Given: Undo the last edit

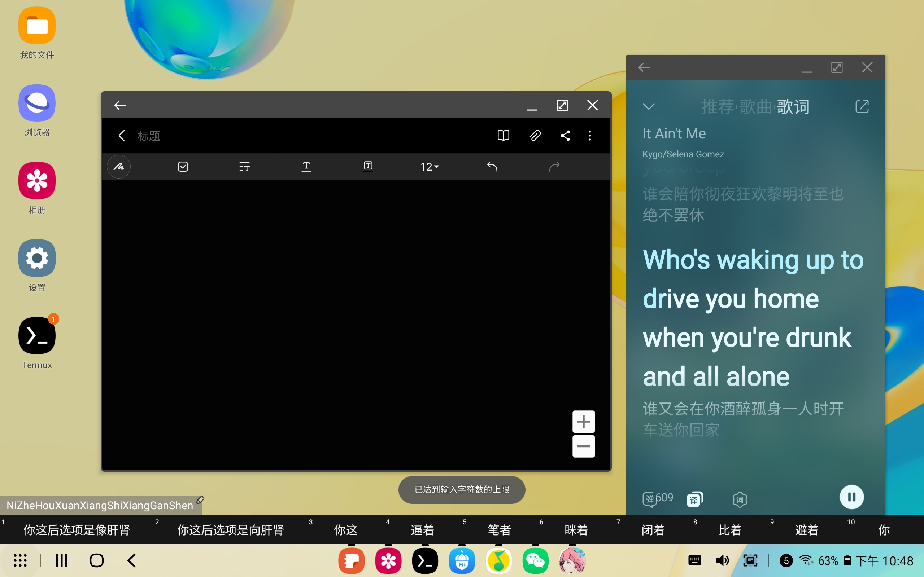Looking at the screenshot, I should [492, 167].
